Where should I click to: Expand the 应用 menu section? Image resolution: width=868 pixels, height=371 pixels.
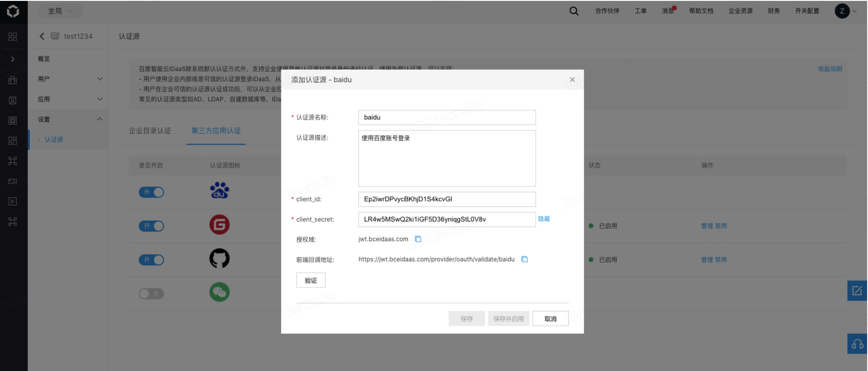(x=100, y=99)
